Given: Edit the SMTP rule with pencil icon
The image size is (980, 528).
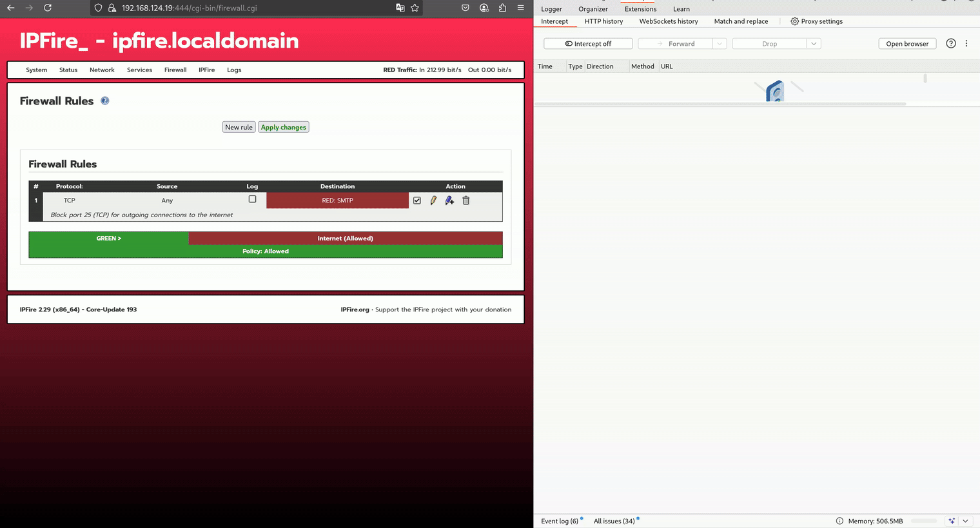Looking at the screenshot, I should tap(433, 200).
